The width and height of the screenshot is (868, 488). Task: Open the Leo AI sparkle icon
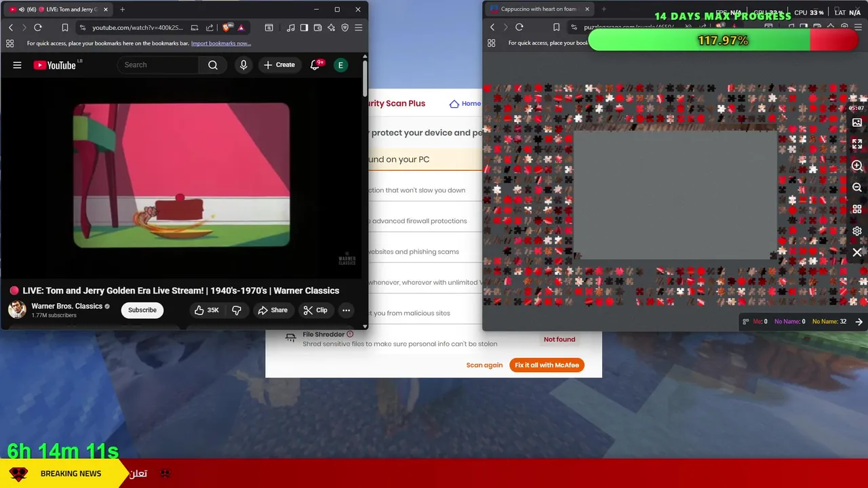(331, 28)
